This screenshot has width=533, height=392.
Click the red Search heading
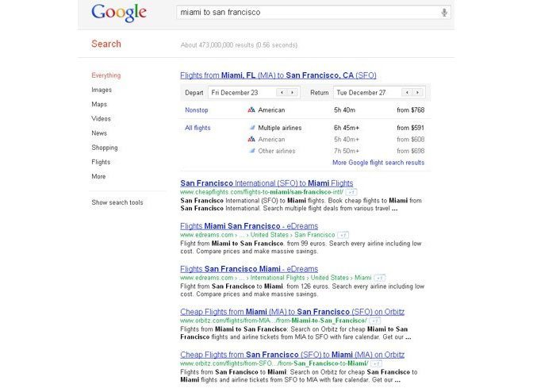(x=106, y=44)
